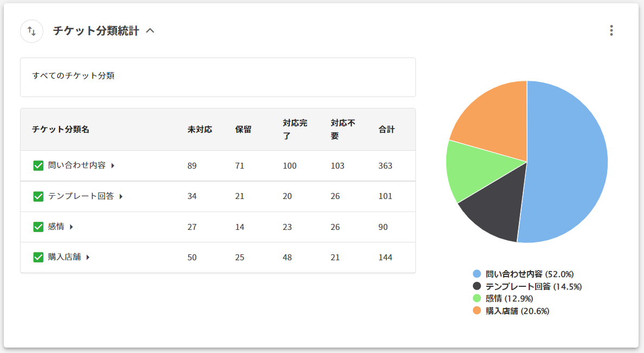Screen dimensions: 644x353
Task: Open the three-dot more options menu
Action: (612, 30)
